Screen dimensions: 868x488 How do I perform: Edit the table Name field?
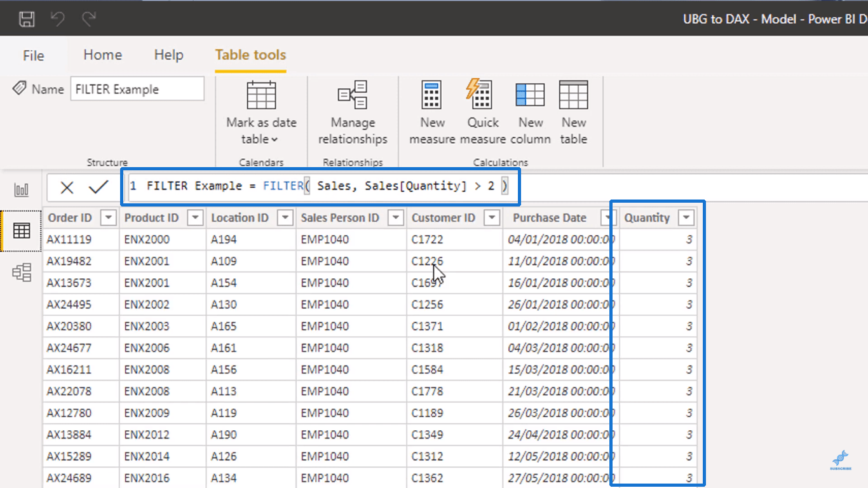137,89
